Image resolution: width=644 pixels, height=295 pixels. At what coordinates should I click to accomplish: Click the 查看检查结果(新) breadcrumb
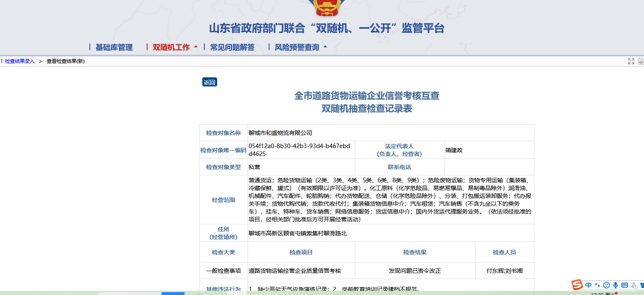coord(66,61)
